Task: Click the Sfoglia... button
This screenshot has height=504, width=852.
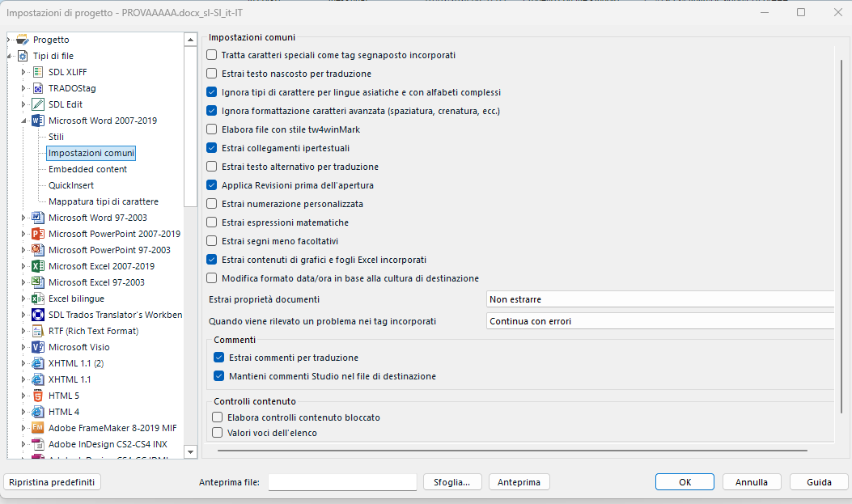Action: [451, 482]
